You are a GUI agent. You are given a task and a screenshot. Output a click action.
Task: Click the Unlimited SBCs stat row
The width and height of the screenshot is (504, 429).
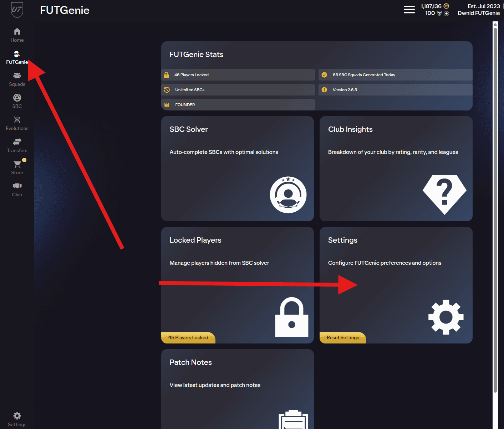pos(238,90)
